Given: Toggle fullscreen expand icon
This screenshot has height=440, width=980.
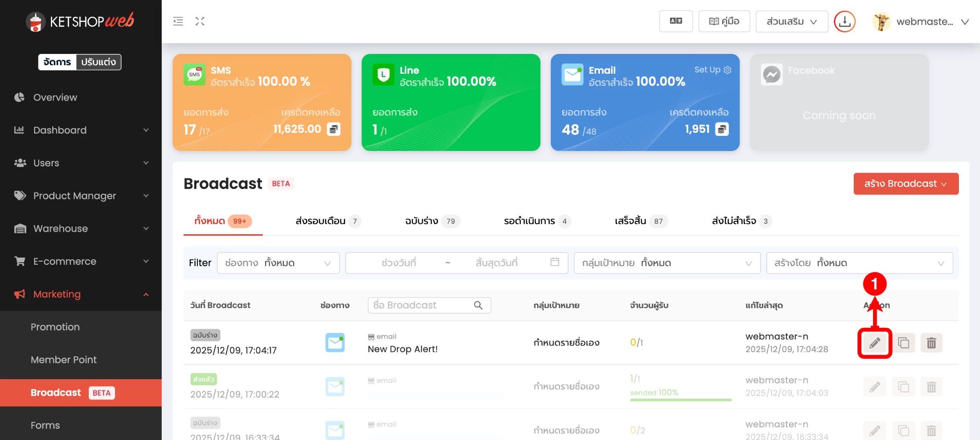Looking at the screenshot, I should point(200,21).
